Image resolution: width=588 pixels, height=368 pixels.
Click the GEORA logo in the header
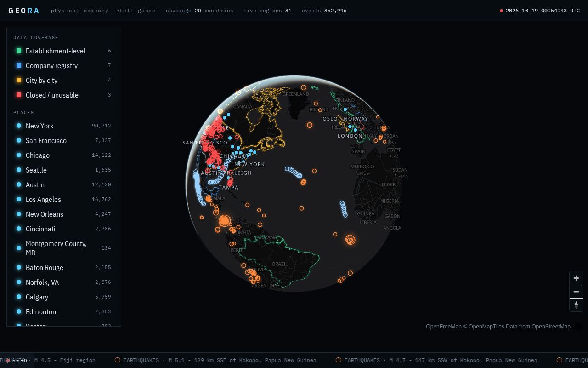24,11
